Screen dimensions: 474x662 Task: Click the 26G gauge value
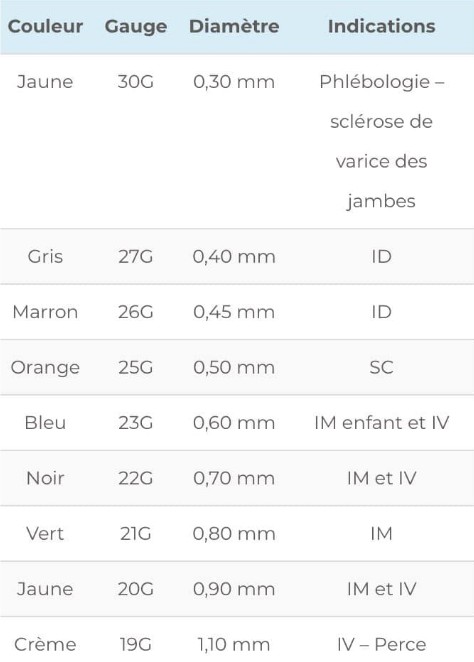pyautogui.click(x=135, y=312)
